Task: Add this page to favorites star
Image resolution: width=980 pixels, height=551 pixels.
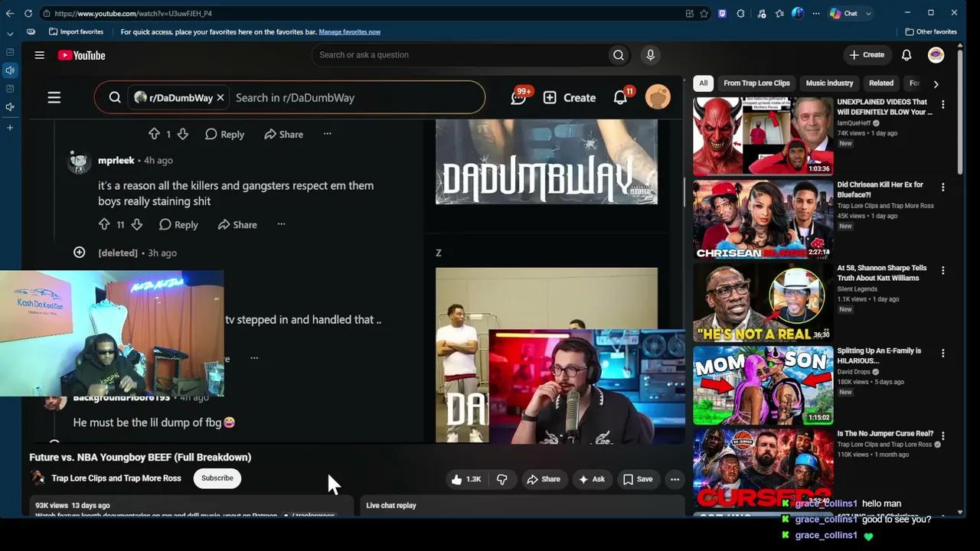Action: coord(704,13)
